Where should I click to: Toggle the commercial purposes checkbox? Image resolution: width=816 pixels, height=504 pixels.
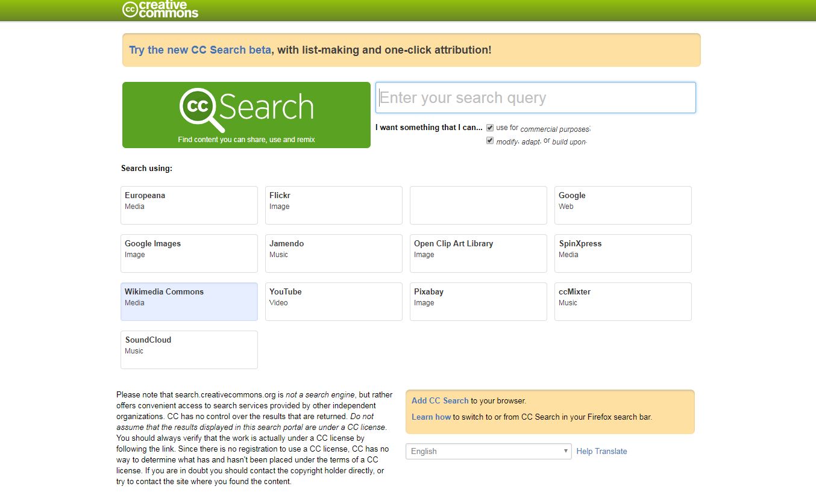[x=490, y=128]
